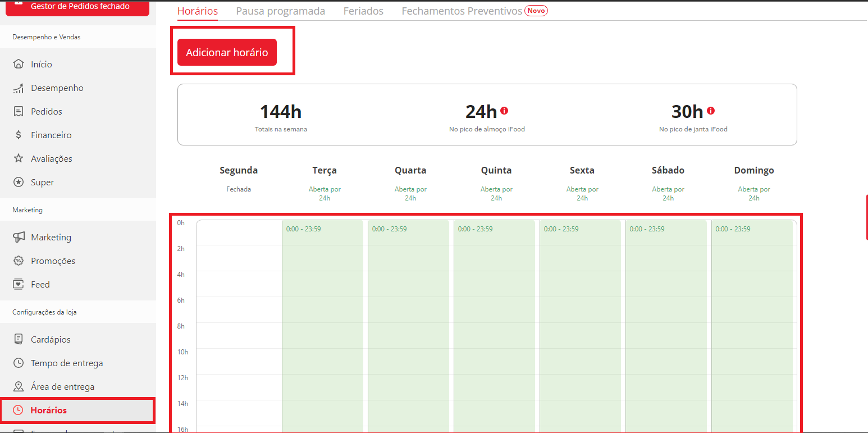This screenshot has width=868, height=433.
Task: Click the Promoções percent icon
Action: (x=19, y=261)
